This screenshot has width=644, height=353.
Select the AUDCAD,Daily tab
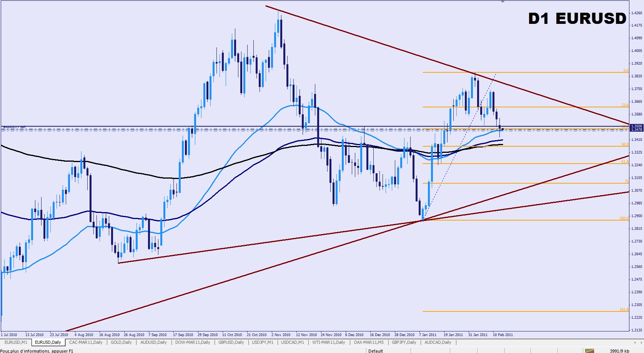pos(438,342)
